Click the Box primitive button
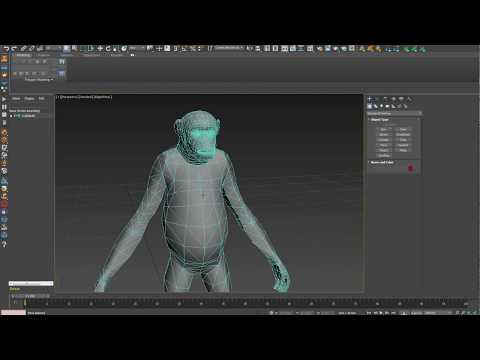The height and width of the screenshot is (360, 480). [x=384, y=129]
